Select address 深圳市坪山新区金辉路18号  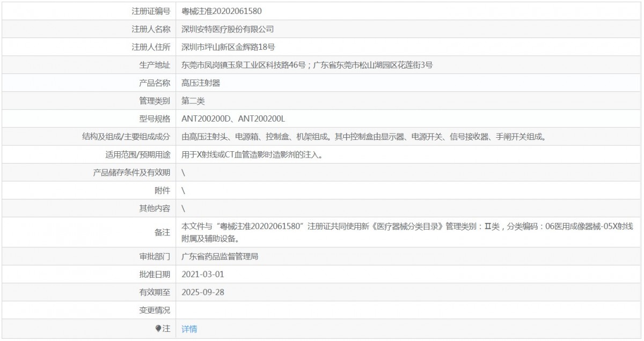(229, 47)
